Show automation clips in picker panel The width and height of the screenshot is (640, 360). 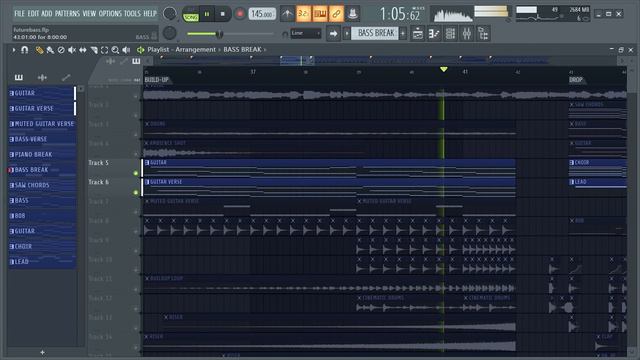tap(66, 77)
